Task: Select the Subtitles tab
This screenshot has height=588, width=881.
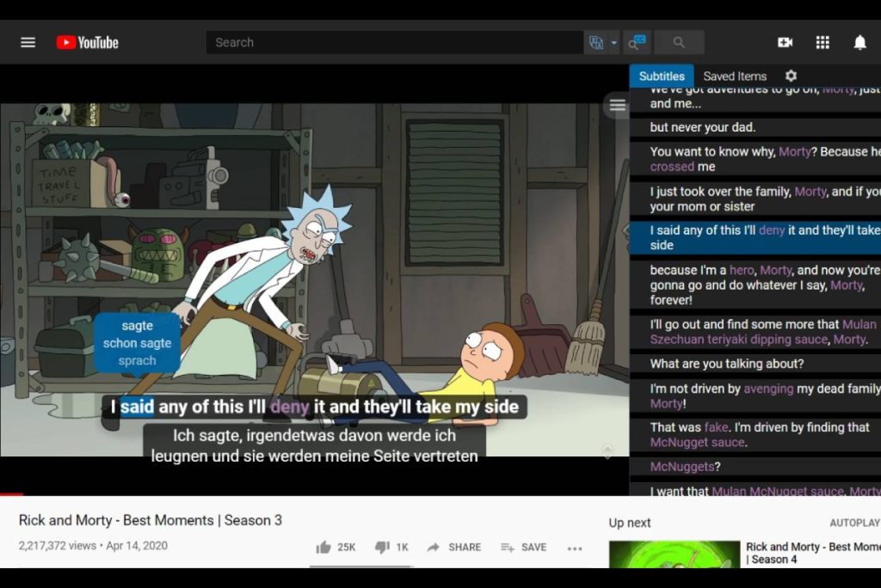Action: tap(662, 77)
